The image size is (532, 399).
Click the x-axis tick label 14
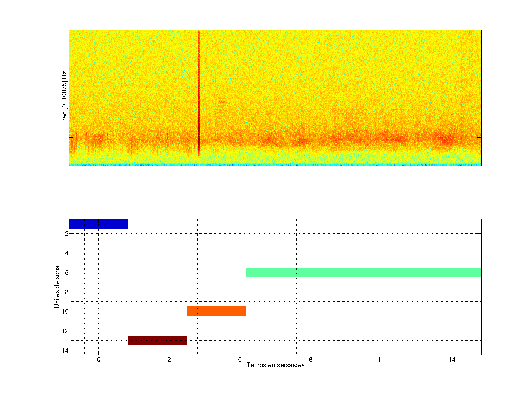(x=452, y=359)
